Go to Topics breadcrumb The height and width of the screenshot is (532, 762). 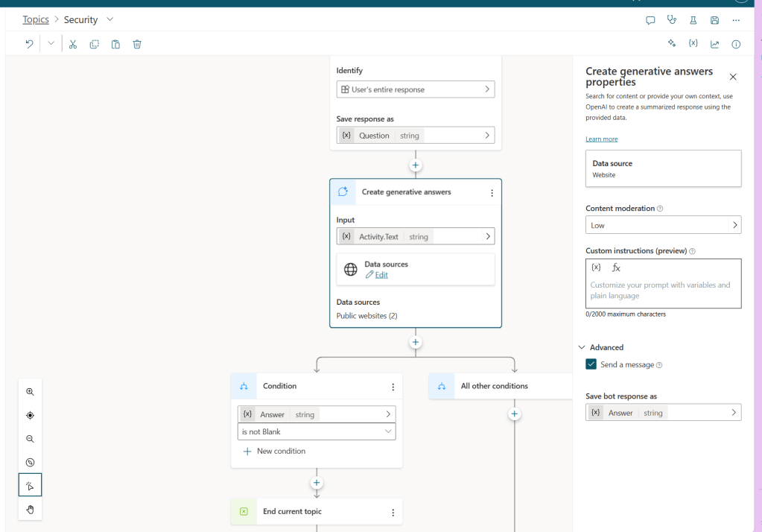(x=36, y=20)
